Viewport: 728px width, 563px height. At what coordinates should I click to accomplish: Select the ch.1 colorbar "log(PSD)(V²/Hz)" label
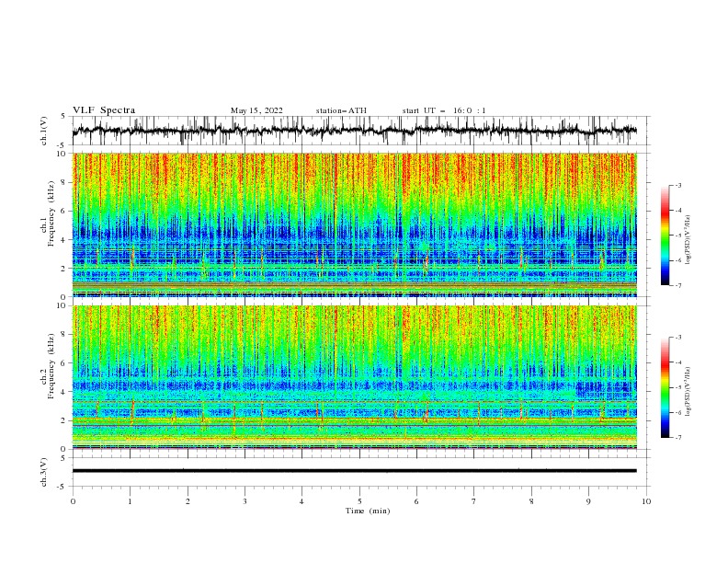click(x=688, y=240)
